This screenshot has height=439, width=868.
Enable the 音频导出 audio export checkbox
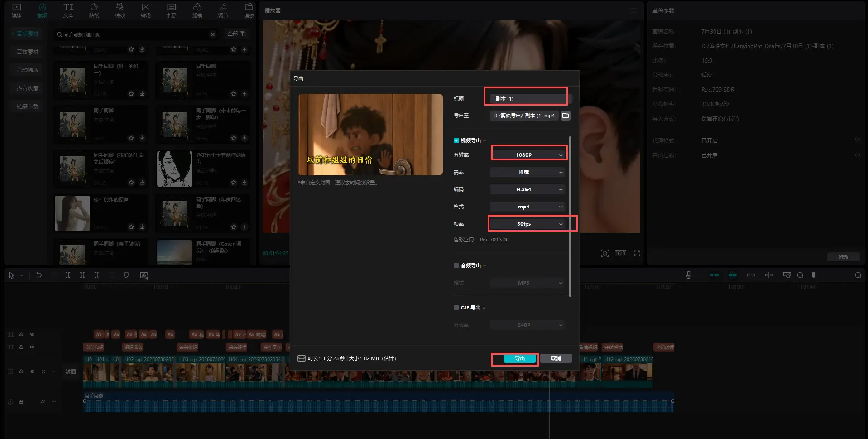coord(456,265)
